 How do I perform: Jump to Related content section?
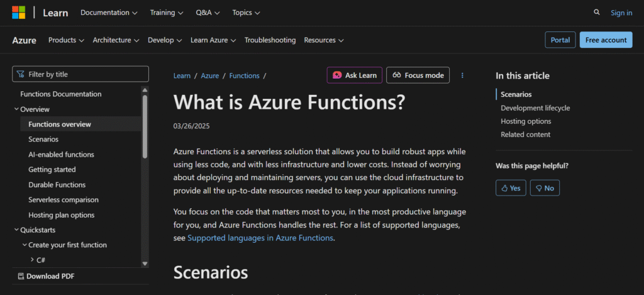[x=526, y=135]
